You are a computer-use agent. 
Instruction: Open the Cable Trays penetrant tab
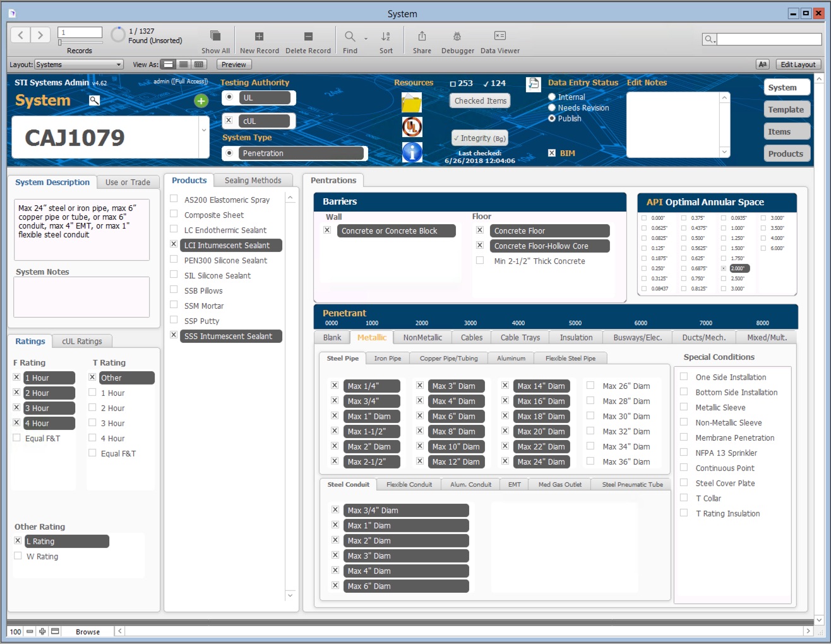point(520,338)
